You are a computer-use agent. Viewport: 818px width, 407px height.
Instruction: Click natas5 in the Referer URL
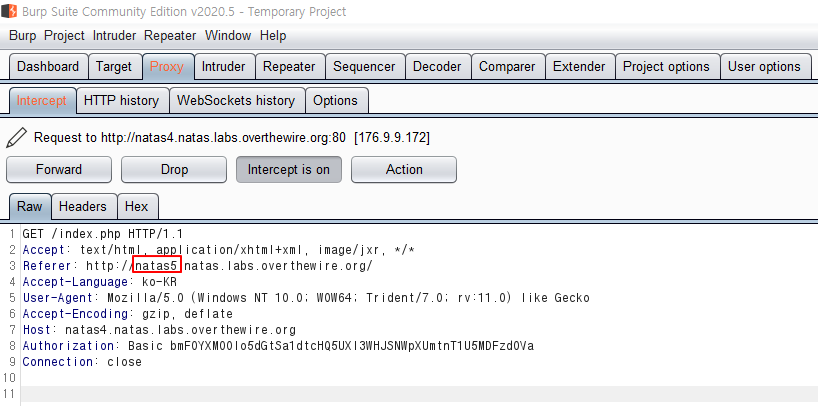click(157, 266)
